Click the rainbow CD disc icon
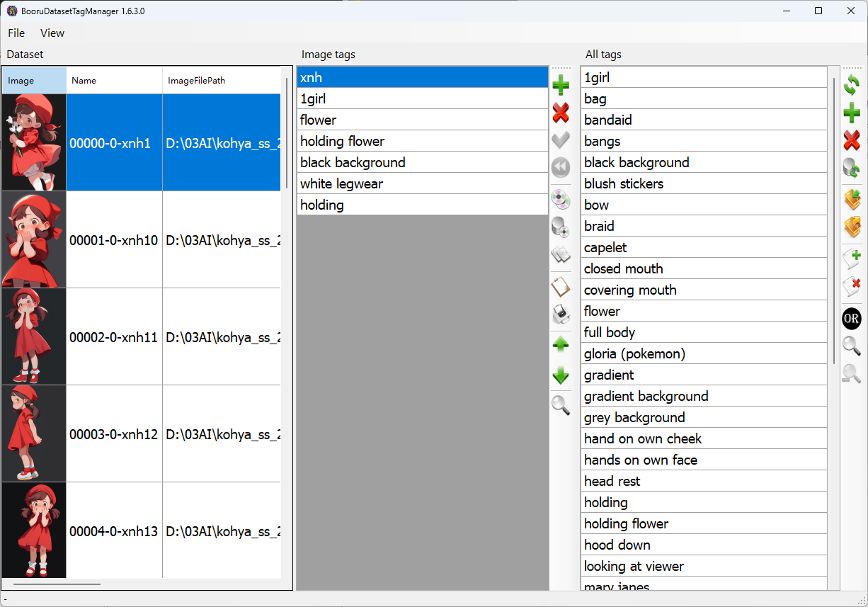 pos(561,200)
